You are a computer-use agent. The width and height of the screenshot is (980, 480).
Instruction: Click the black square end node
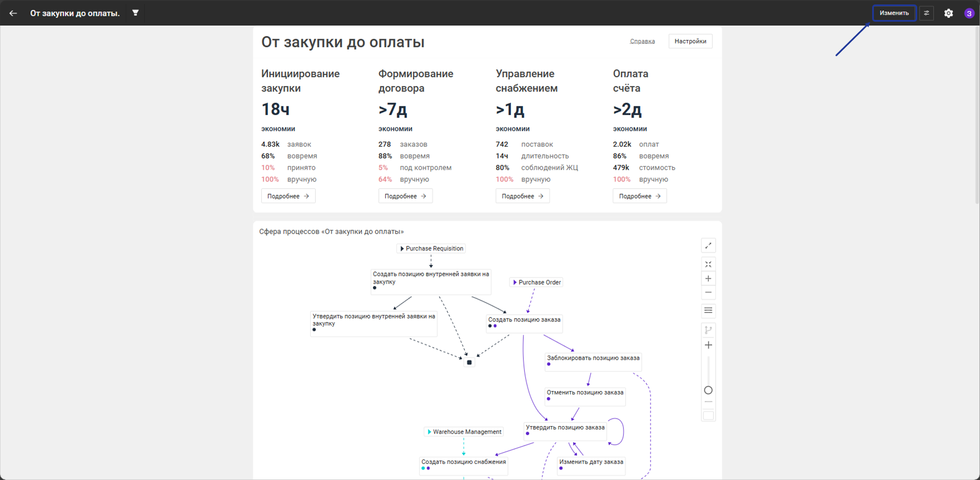click(x=469, y=363)
